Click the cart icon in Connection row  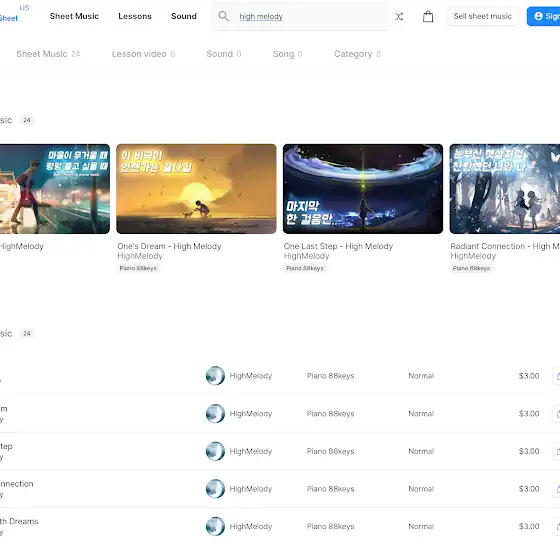[556, 489]
